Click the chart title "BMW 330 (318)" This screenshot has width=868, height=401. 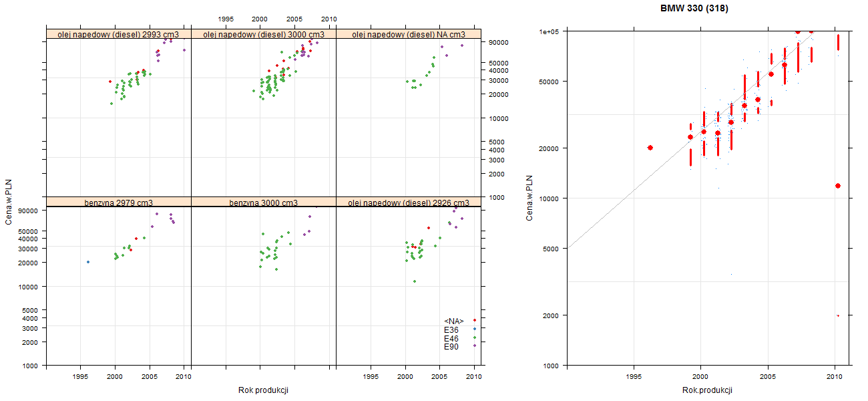click(694, 9)
